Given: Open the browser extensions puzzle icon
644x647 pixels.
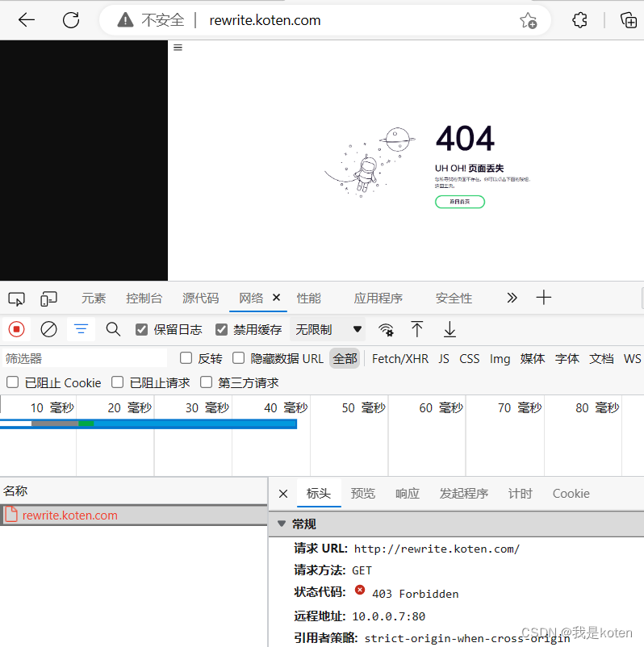Looking at the screenshot, I should [x=580, y=20].
